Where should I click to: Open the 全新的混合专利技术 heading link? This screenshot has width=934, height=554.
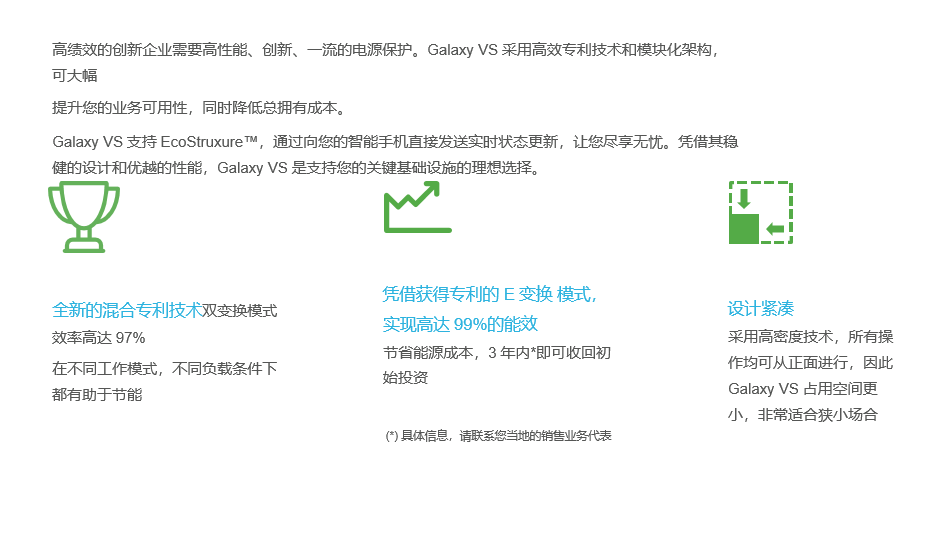127,310
